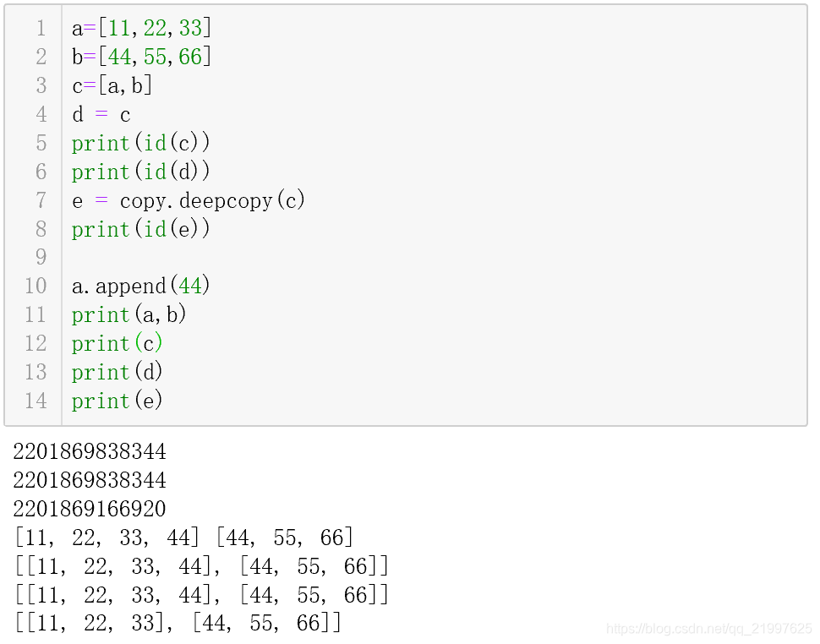This screenshot has height=644, width=820.
Task: Select the list definition b=[44,55,66]
Action: coord(139,56)
